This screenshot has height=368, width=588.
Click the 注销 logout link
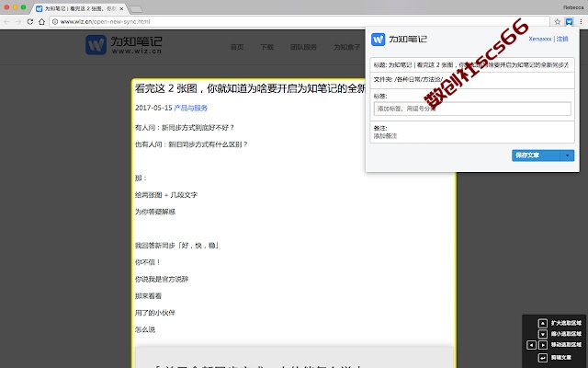(562, 39)
